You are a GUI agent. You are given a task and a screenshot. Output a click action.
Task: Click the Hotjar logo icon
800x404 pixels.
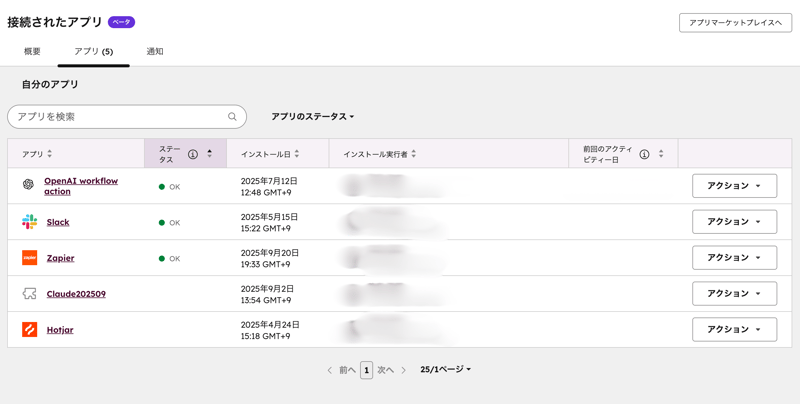click(x=29, y=330)
